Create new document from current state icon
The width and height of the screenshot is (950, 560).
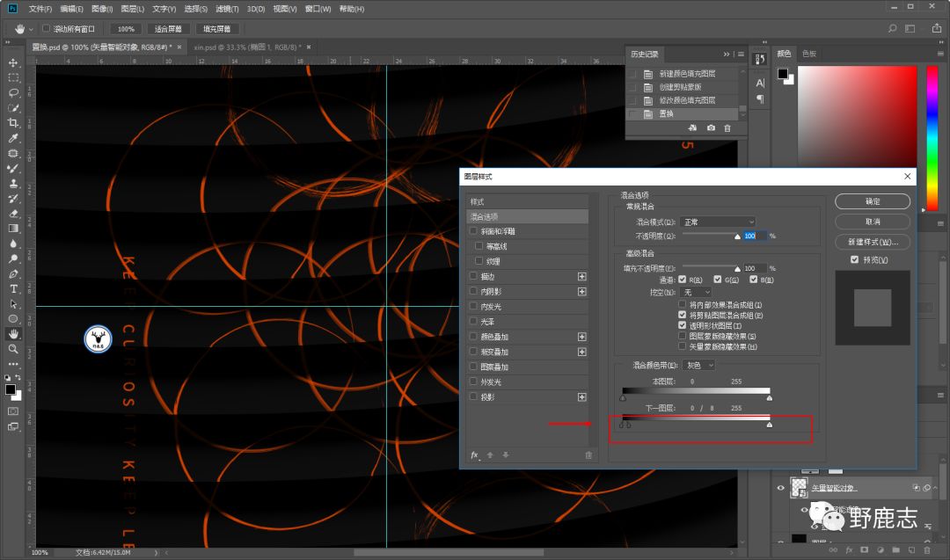tap(692, 127)
